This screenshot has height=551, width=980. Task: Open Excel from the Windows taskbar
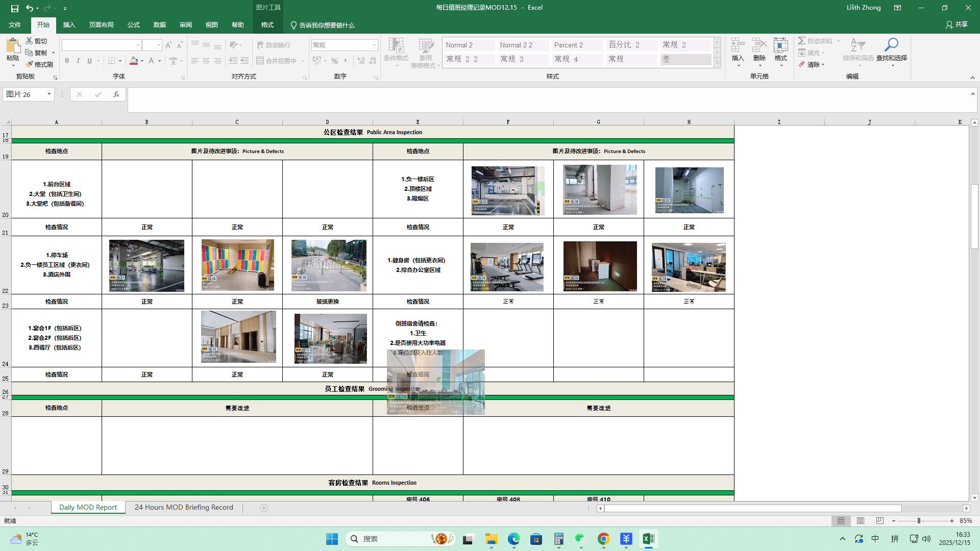coord(648,539)
